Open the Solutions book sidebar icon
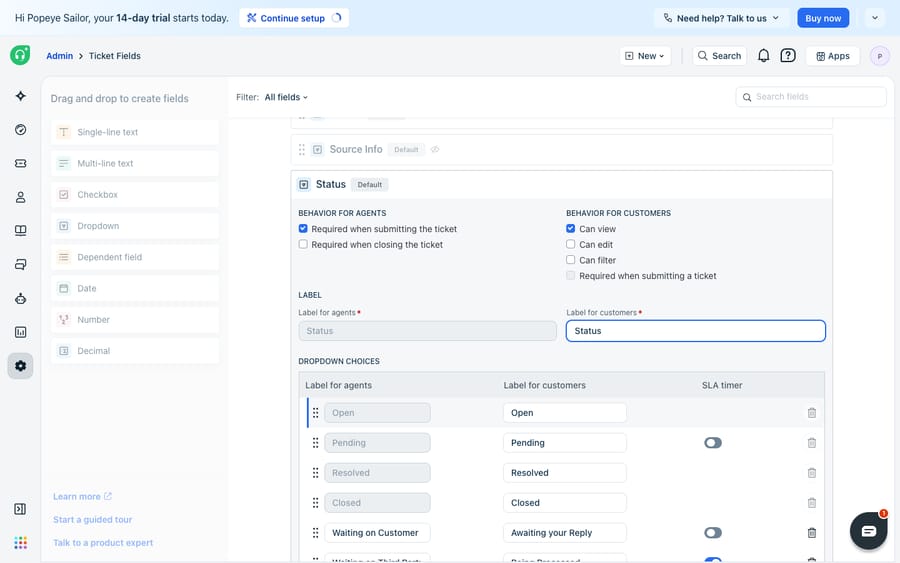The height and width of the screenshot is (563, 900). click(x=21, y=231)
